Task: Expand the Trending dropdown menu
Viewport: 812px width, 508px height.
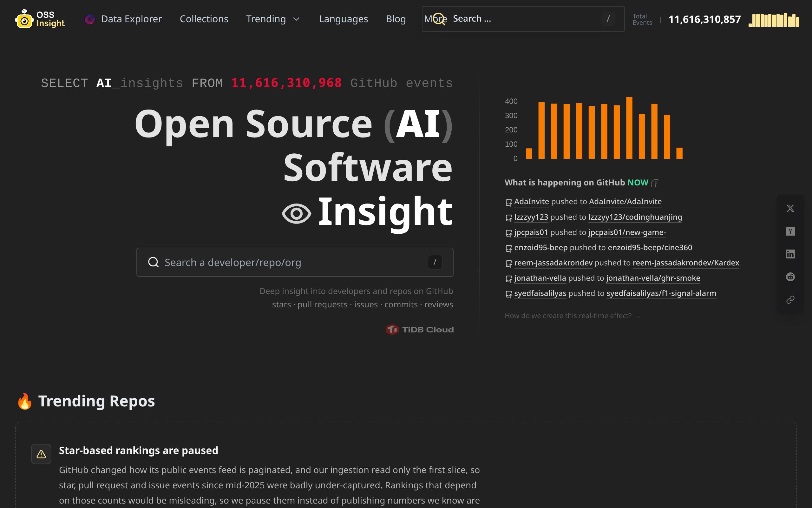Action: (273, 19)
